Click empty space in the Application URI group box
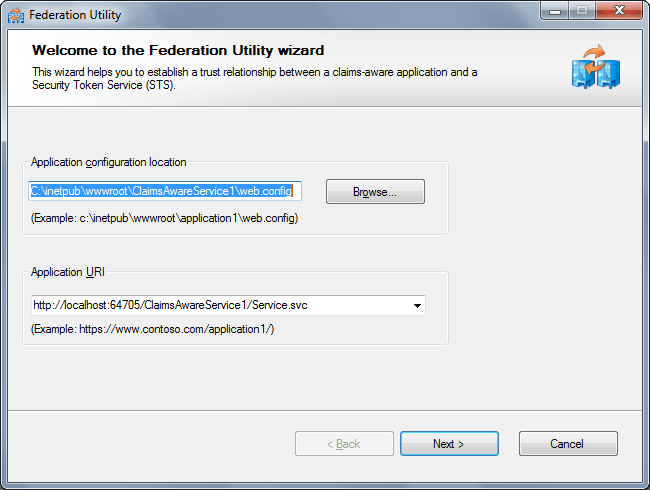Screen dimensions: 650x490 pyautogui.click(x=360, y=330)
